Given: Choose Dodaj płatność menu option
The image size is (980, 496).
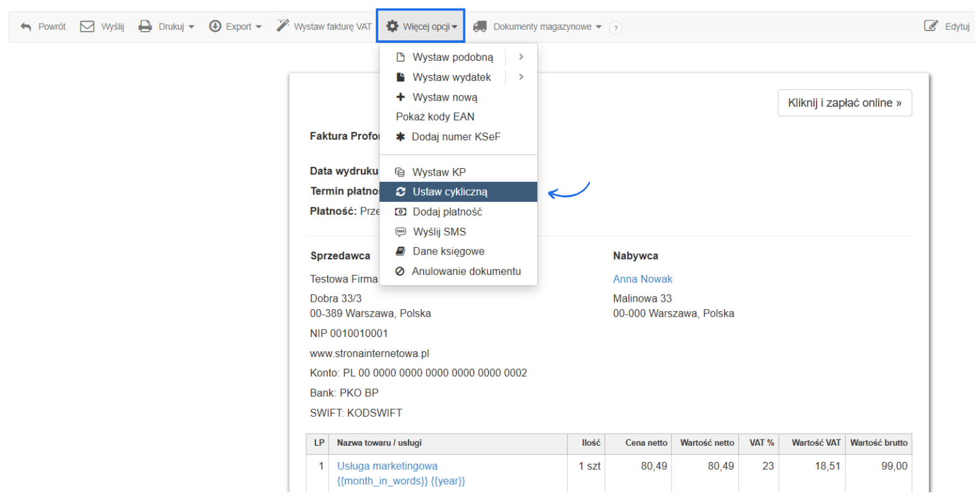Looking at the screenshot, I should 447,212.
